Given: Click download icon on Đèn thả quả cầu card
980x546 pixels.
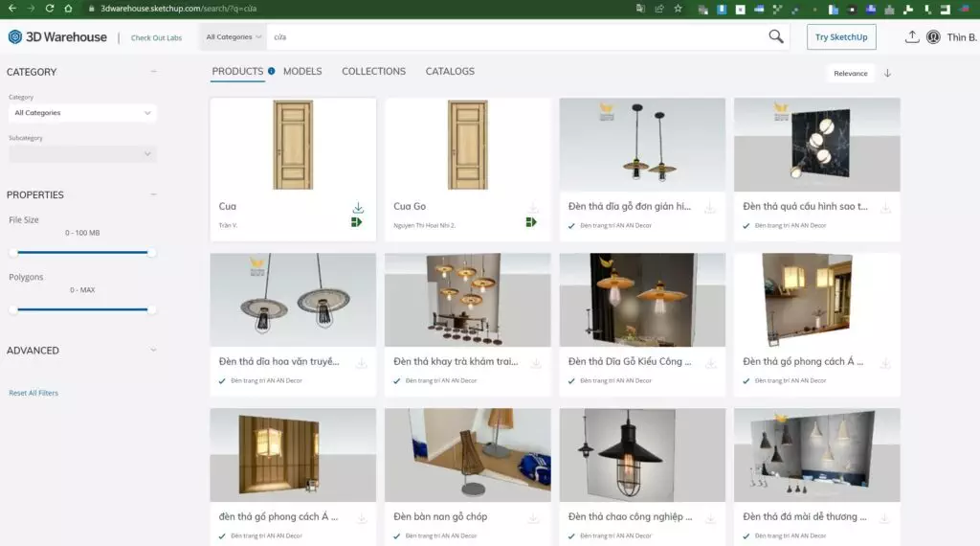Looking at the screenshot, I should (885, 208).
